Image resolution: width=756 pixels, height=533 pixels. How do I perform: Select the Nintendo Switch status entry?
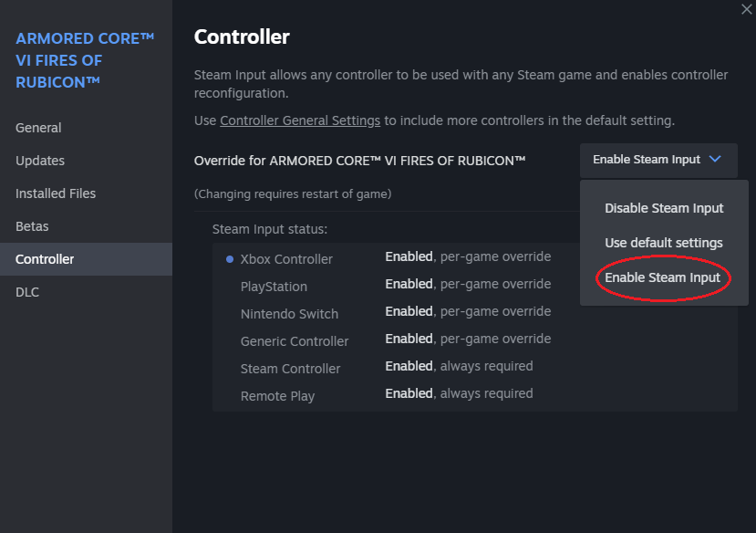289,314
